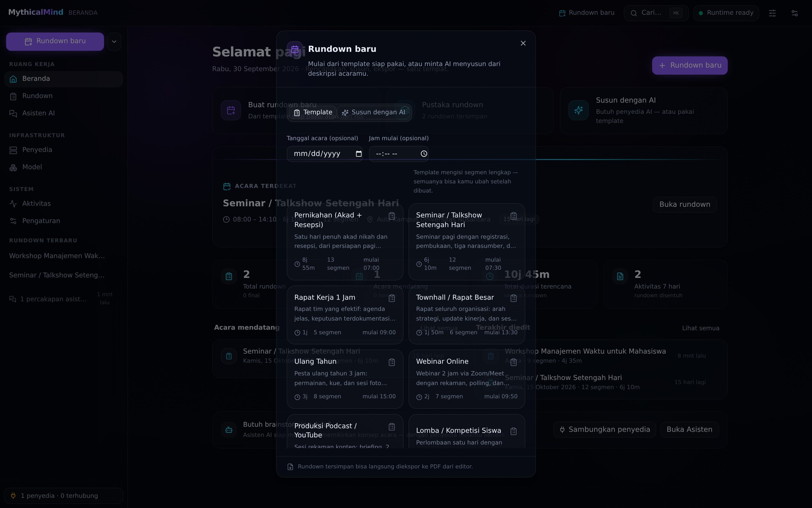812x508 pixels.
Task: Click Rundown baru link in top bar
Action: pyautogui.click(x=586, y=13)
